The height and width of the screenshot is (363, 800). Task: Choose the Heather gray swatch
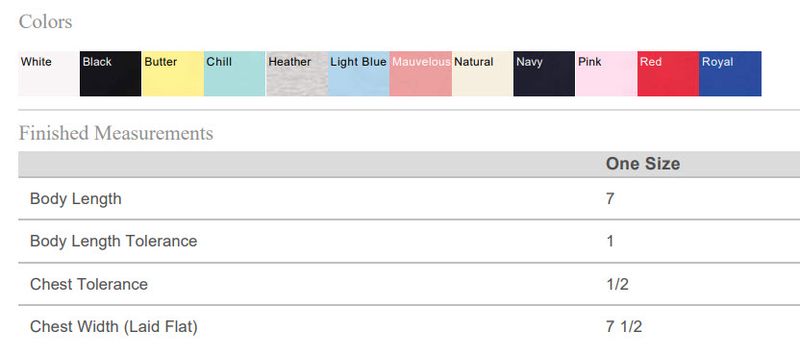[x=297, y=74]
